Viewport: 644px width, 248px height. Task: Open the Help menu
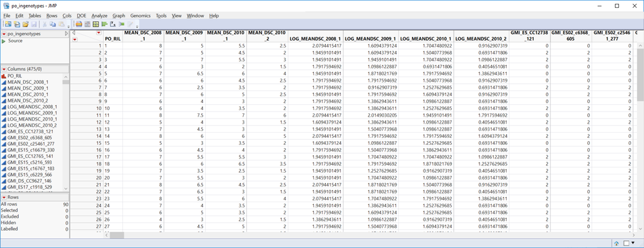(x=214, y=15)
